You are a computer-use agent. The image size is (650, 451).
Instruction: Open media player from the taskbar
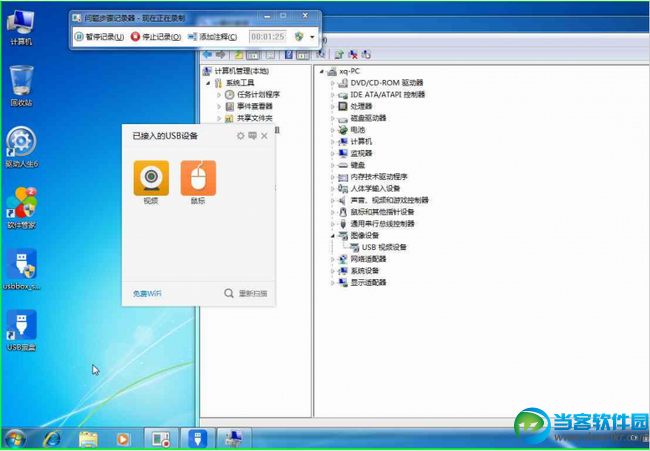coord(122,439)
